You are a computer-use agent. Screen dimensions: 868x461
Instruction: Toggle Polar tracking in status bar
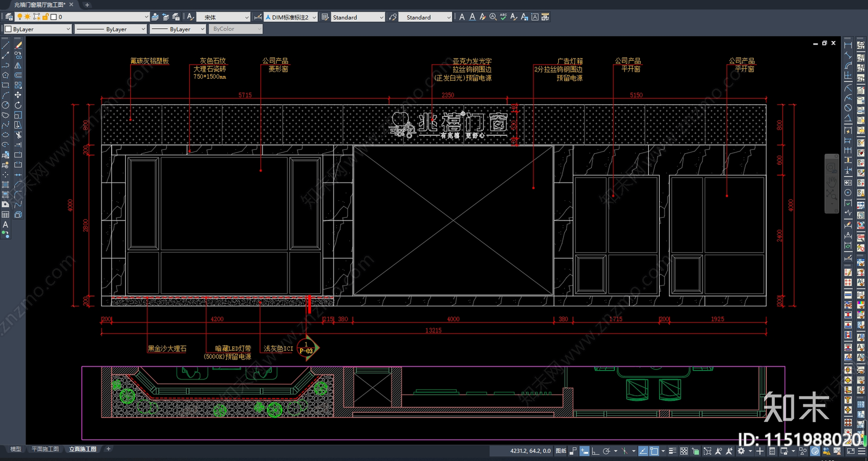(x=607, y=451)
